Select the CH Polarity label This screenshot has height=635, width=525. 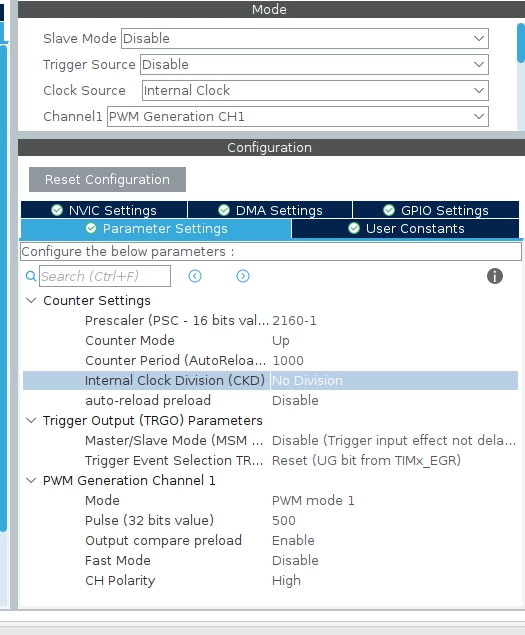(x=120, y=581)
